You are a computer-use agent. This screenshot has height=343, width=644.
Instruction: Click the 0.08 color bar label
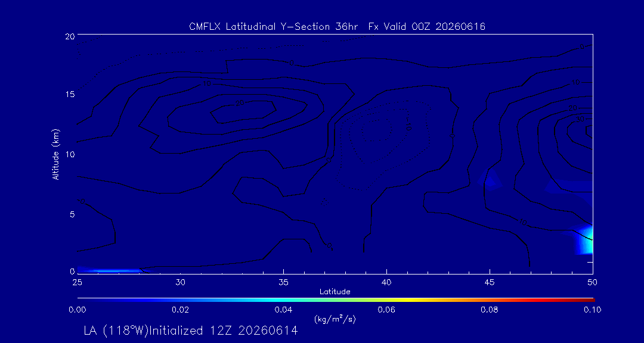click(x=489, y=310)
